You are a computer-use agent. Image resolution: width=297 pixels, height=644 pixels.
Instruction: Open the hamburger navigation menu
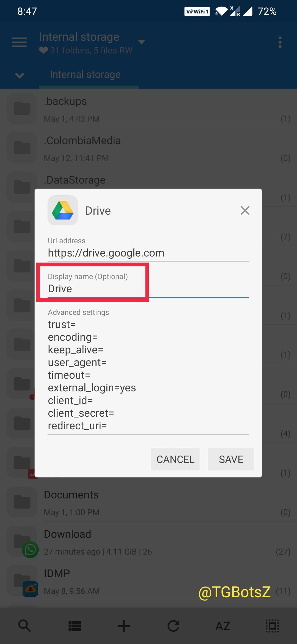tap(19, 42)
